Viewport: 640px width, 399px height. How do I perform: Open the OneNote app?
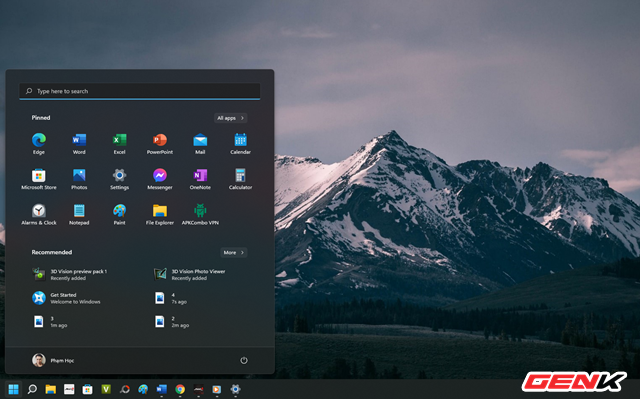click(200, 179)
